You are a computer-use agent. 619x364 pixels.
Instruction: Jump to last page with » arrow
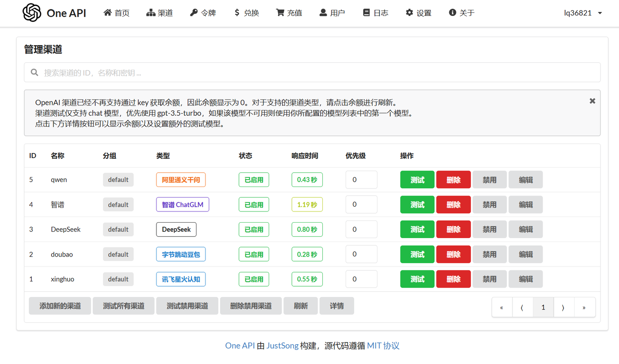(x=584, y=307)
